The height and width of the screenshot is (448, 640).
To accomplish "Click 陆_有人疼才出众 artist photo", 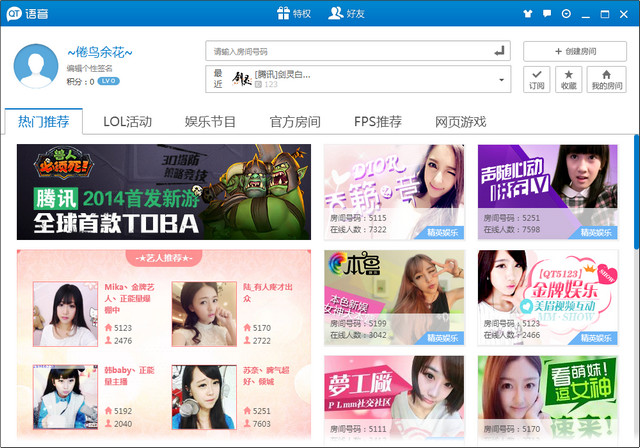I will click(204, 314).
